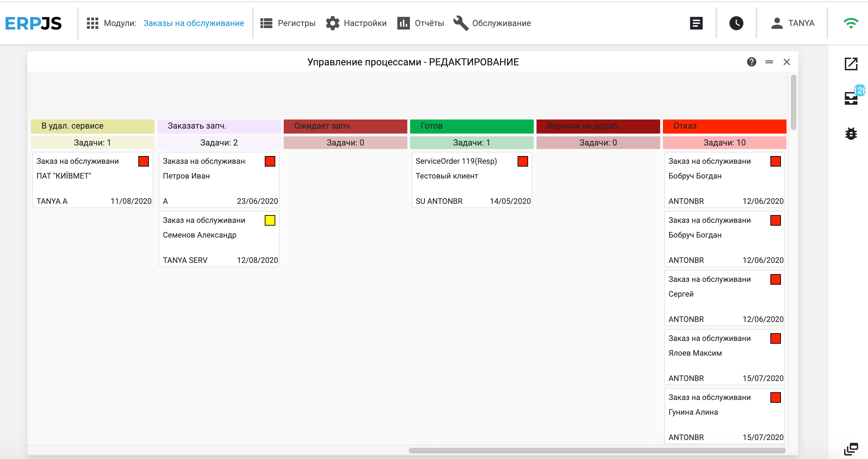
Task: Click the open-in-new-window icon in the sidebar
Action: tap(851, 64)
